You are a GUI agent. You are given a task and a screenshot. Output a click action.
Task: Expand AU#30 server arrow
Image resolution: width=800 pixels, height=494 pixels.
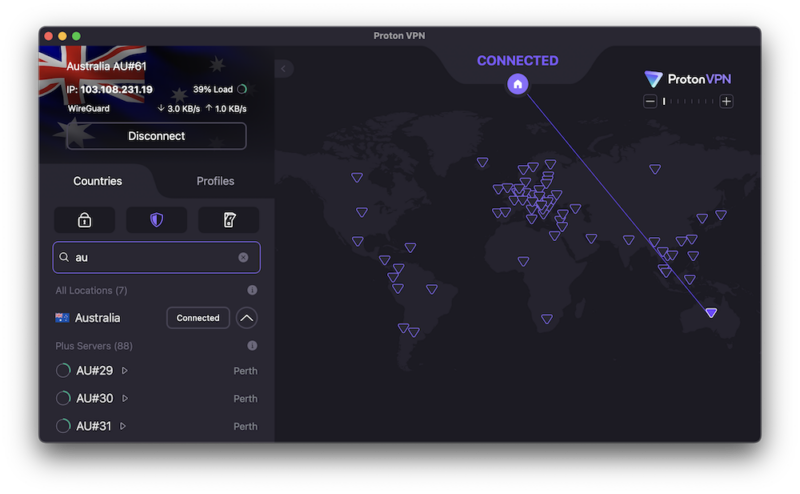pos(125,398)
